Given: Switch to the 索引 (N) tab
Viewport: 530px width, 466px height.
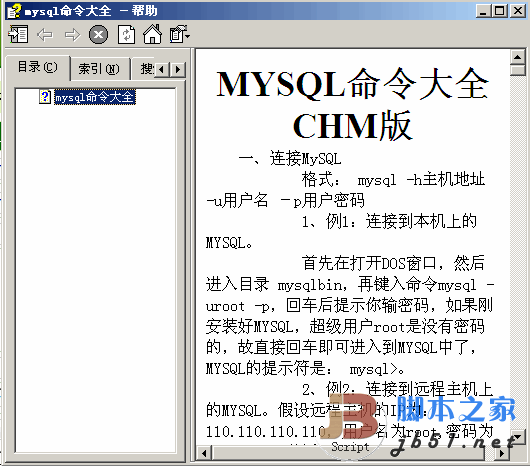Looking at the screenshot, I should [99, 69].
